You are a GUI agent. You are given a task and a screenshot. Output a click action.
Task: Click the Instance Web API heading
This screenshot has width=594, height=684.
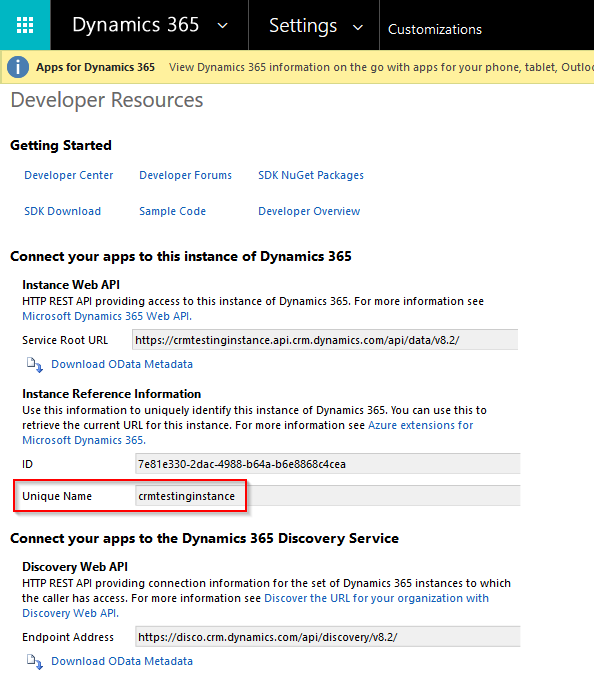click(71, 285)
